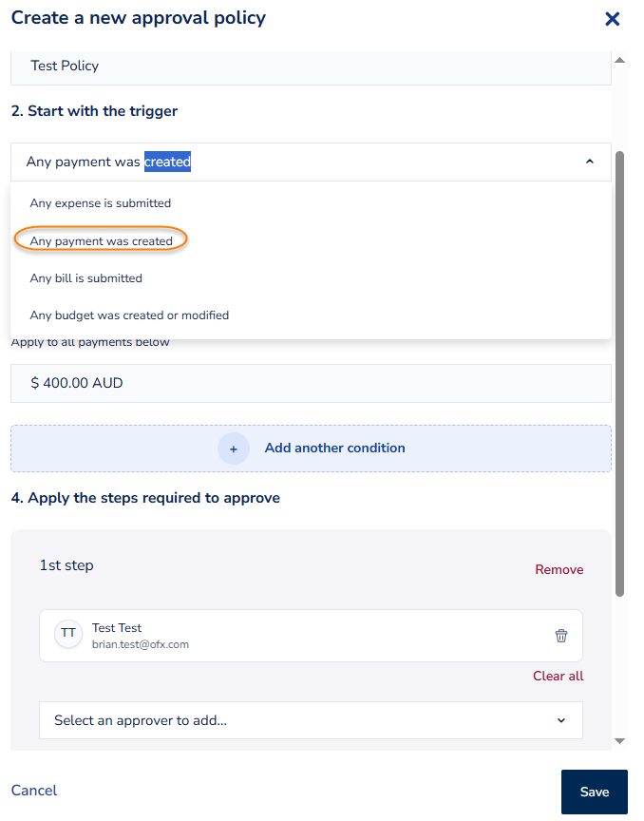This screenshot has width=644, height=821.
Task: Delete Test Test approver with trash icon
Action: 561,636
